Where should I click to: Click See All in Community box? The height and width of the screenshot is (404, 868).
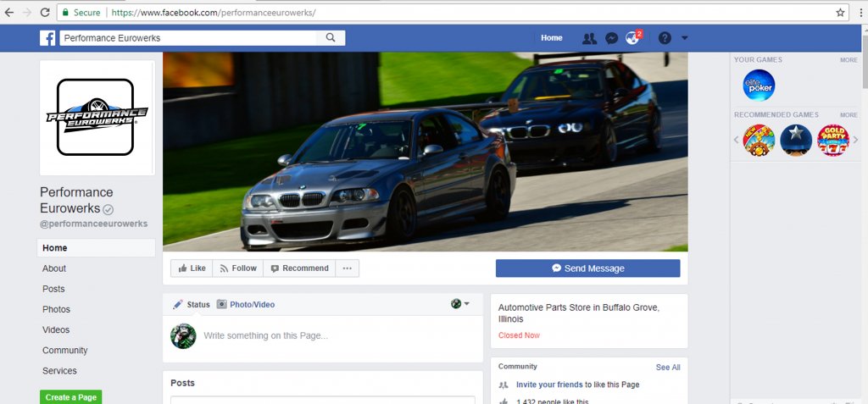pos(668,368)
